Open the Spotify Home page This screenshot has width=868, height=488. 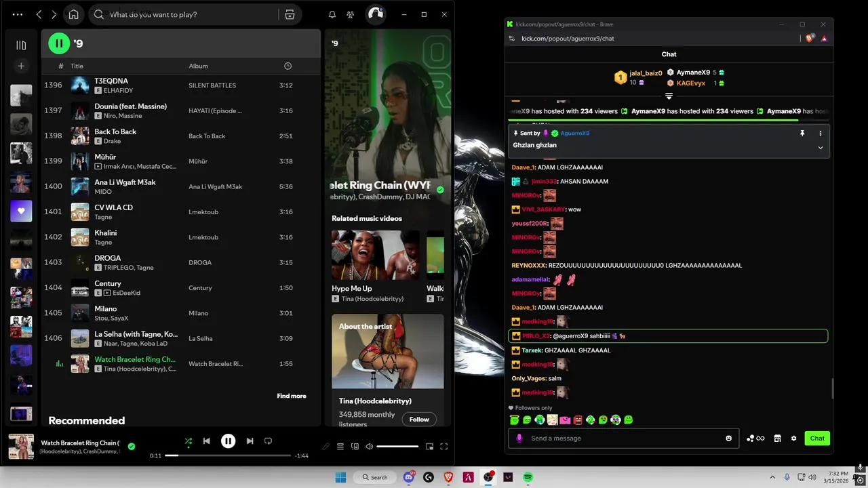[x=73, y=14]
